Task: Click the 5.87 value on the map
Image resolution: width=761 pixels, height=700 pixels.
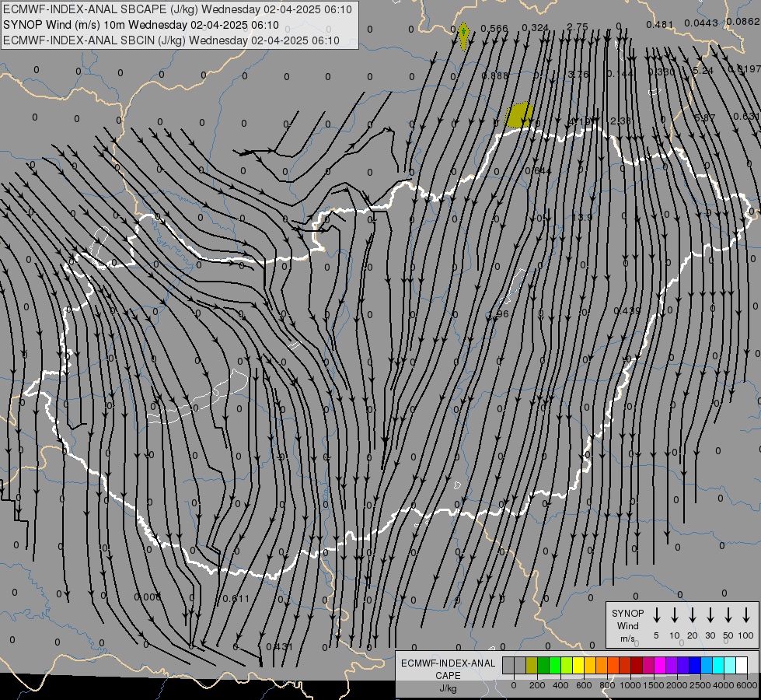Action: (704, 118)
